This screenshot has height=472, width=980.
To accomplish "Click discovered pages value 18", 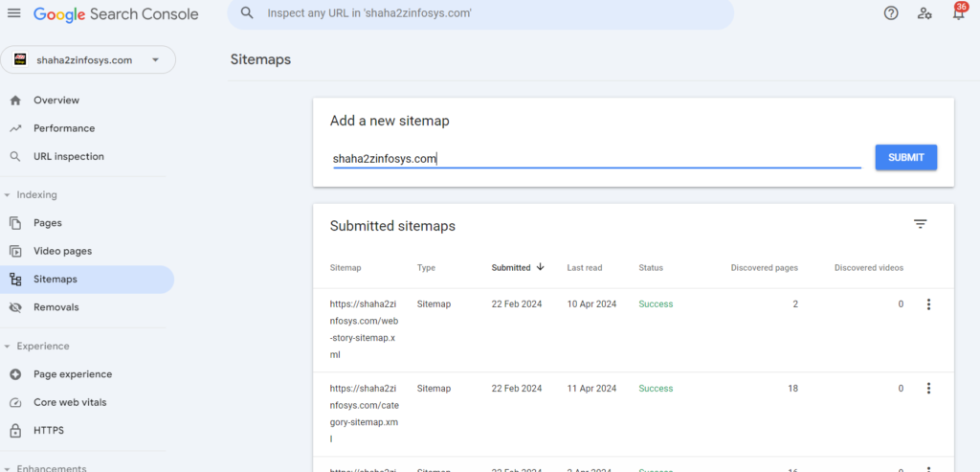I will click(x=792, y=389).
